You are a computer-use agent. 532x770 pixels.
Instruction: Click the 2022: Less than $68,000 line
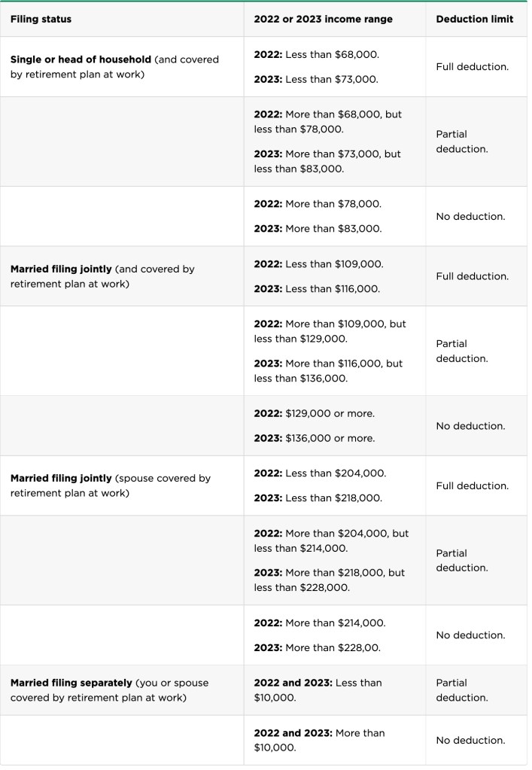[316, 54]
